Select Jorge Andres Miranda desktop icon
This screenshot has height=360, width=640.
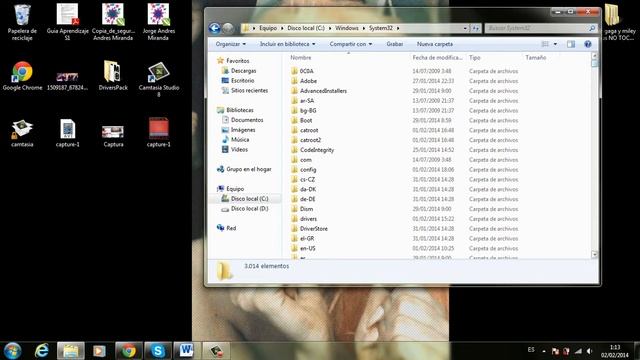(x=158, y=22)
